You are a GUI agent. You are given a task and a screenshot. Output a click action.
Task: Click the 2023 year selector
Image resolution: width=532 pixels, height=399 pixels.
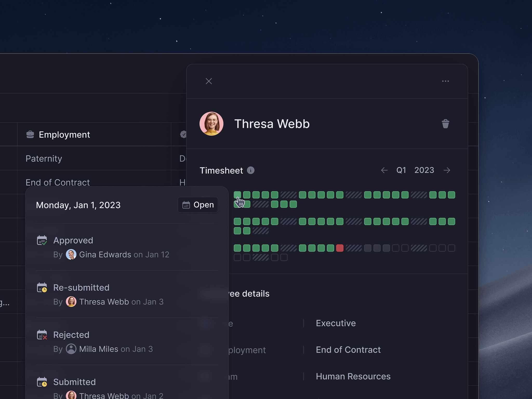tap(424, 170)
